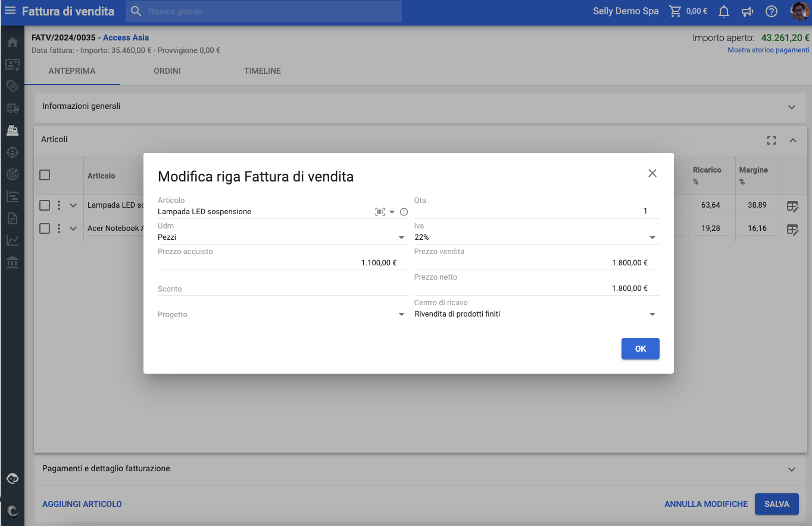Toggle the select-all articles checkbox
Image resolution: width=812 pixels, height=526 pixels.
[45, 175]
